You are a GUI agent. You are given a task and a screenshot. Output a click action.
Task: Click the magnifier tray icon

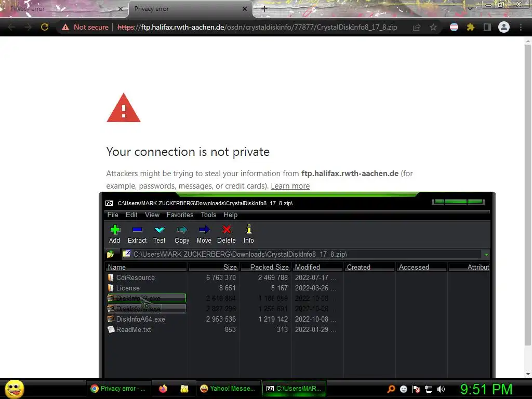point(391,389)
